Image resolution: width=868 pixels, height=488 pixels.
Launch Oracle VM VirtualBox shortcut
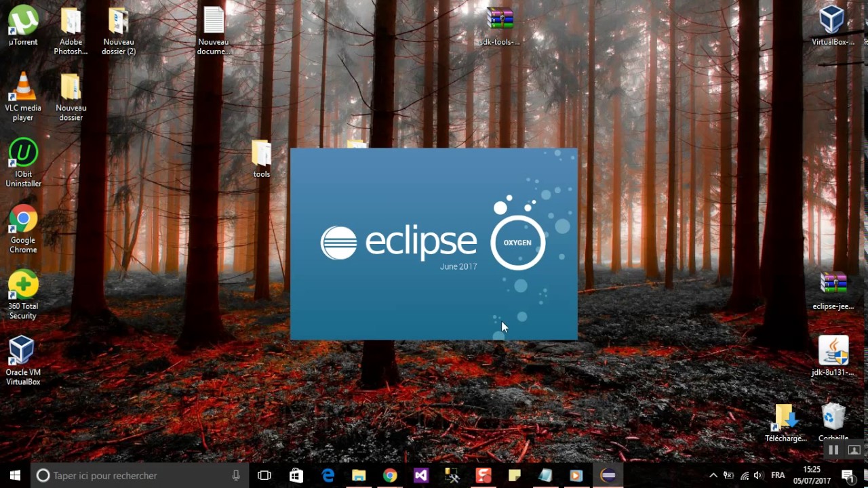[x=23, y=361]
